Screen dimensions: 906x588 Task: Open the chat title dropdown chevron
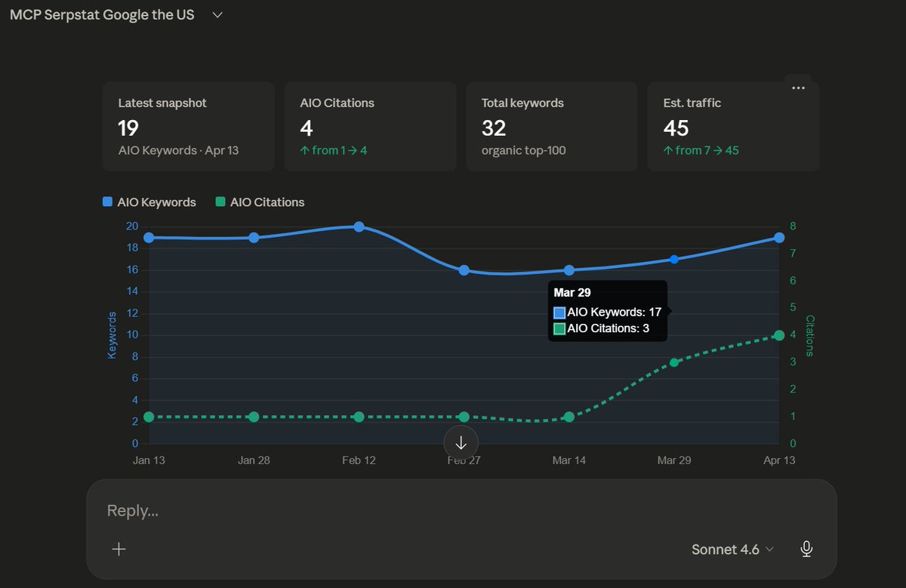tap(217, 15)
